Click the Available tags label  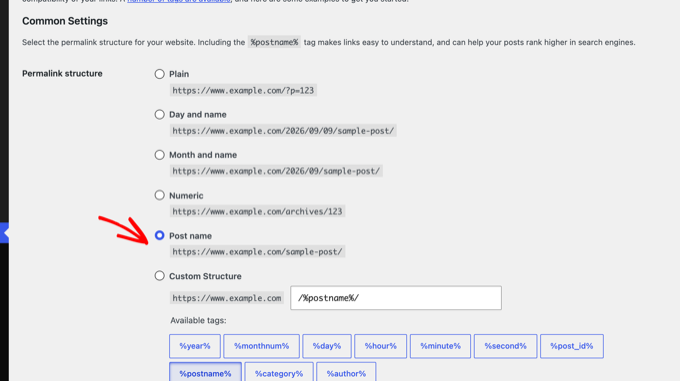198,320
